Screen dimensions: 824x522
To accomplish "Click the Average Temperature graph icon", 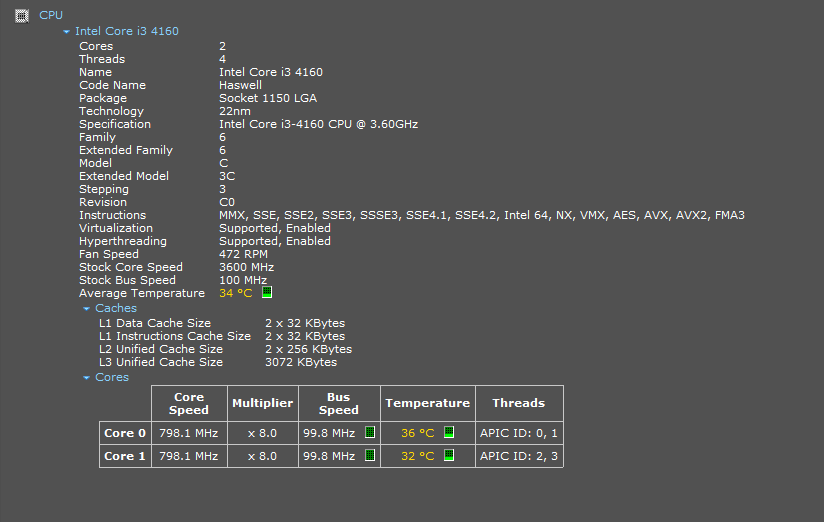I will [267, 292].
